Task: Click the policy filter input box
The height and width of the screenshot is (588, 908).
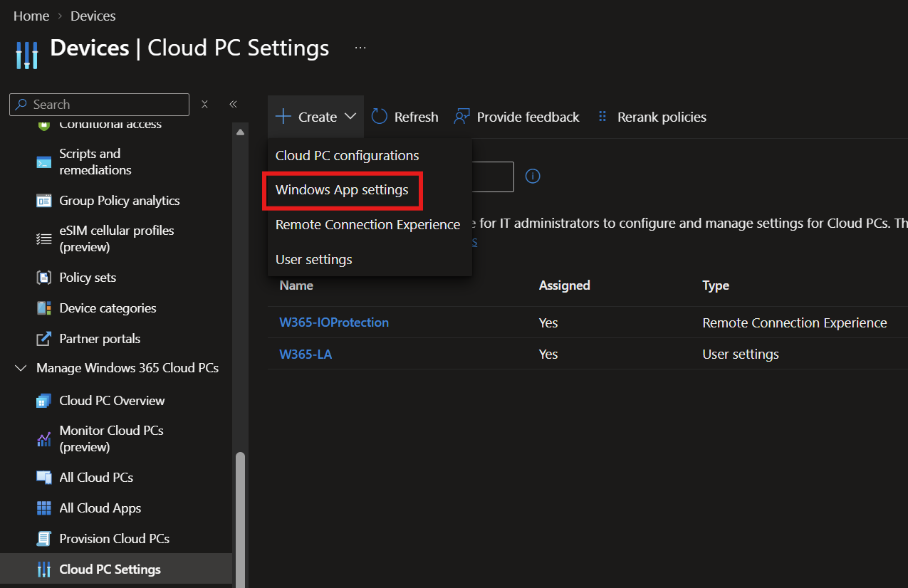Action: (x=493, y=177)
